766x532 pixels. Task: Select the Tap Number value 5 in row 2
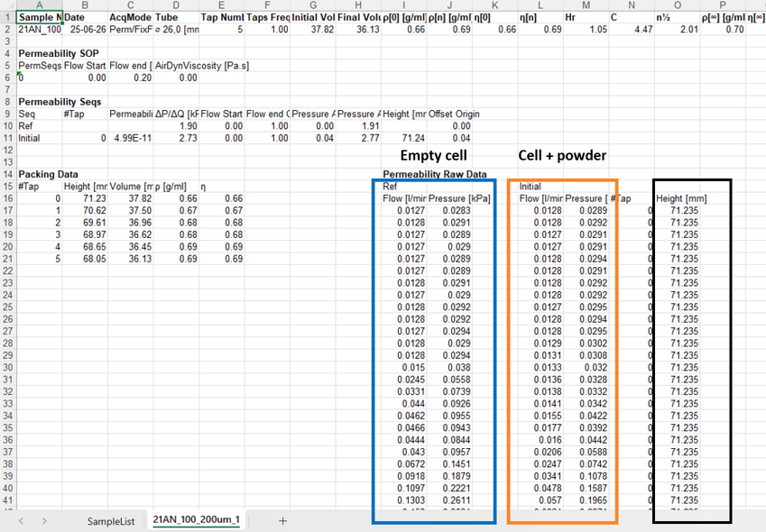click(x=221, y=29)
